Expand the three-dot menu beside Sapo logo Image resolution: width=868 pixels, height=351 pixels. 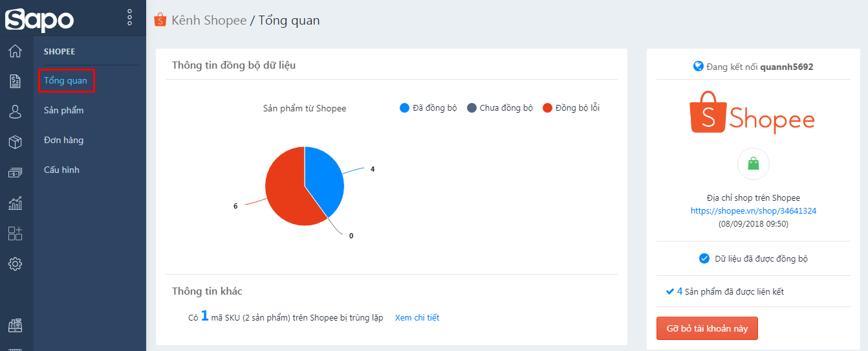click(129, 17)
